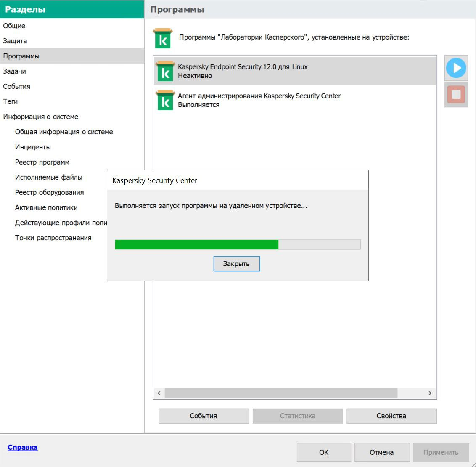Click the Kaspersky Endpoint Security row icon
Viewport: 476px width, 467px height.
pos(165,71)
